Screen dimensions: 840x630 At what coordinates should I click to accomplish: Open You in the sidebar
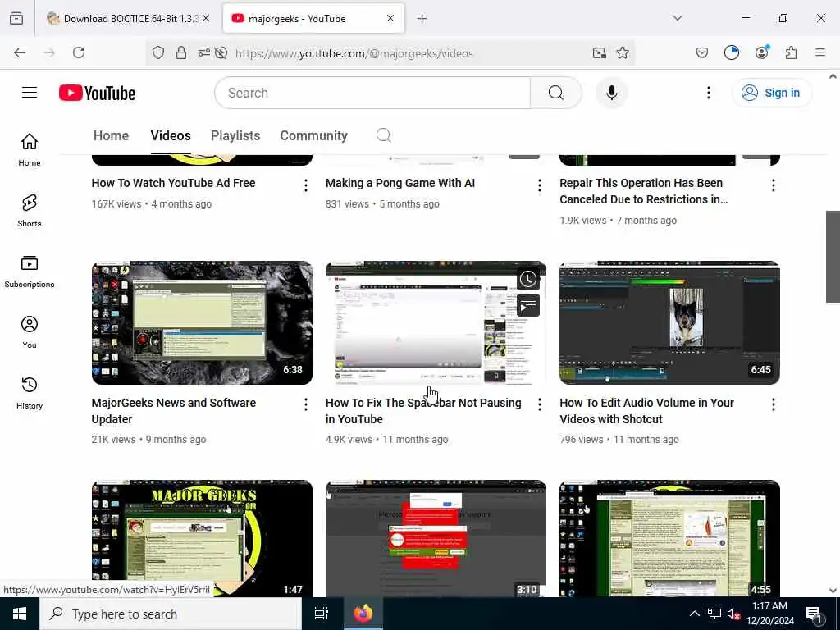click(30, 332)
